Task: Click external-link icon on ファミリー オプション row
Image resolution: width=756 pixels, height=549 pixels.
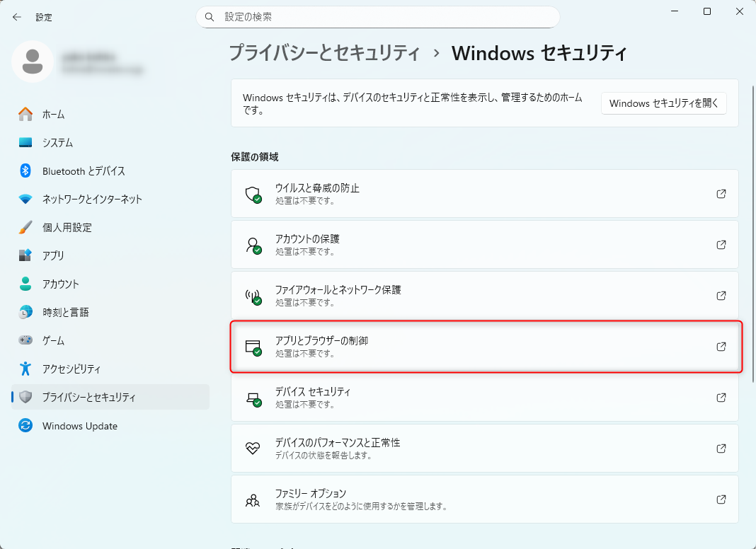Action: click(721, 499)
